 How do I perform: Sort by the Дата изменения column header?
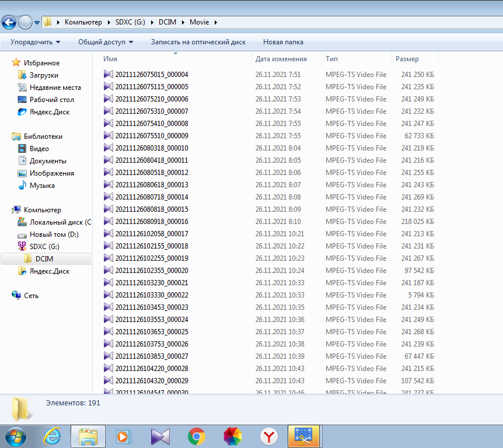(x=281, y=59)
